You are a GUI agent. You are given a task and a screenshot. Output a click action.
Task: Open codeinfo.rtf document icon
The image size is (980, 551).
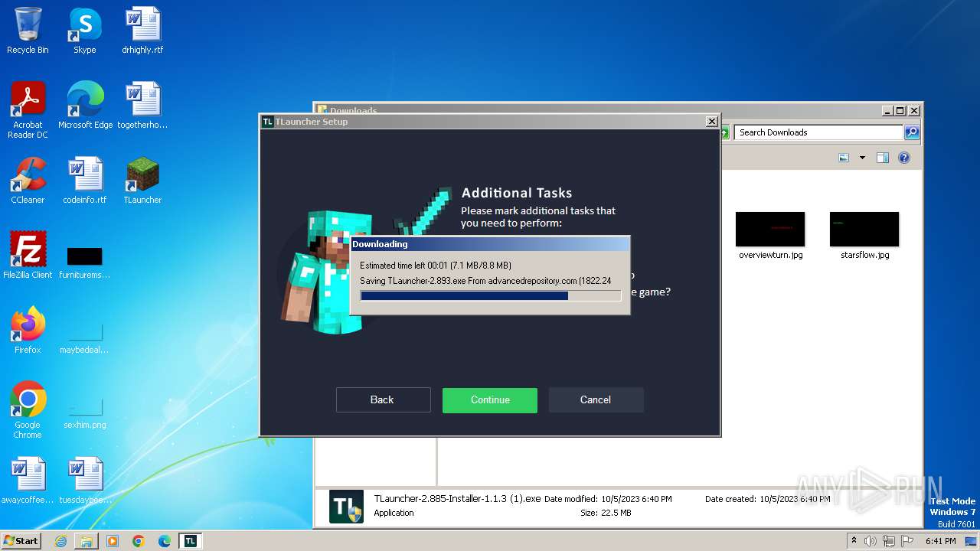tap(85, 181)
